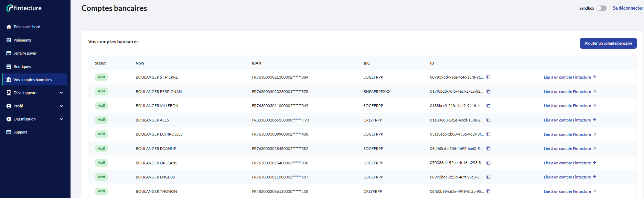The image size is (644, 198).
Task: Click the Se faire payer card icon
Action: pos(9,53)
